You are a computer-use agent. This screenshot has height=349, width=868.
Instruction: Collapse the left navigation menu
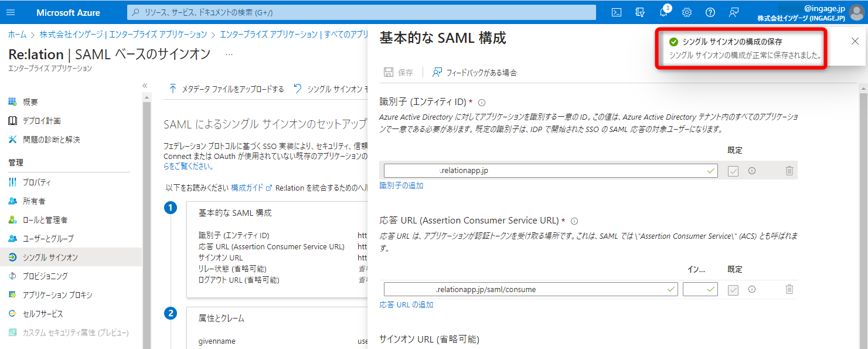click(145, 86)
